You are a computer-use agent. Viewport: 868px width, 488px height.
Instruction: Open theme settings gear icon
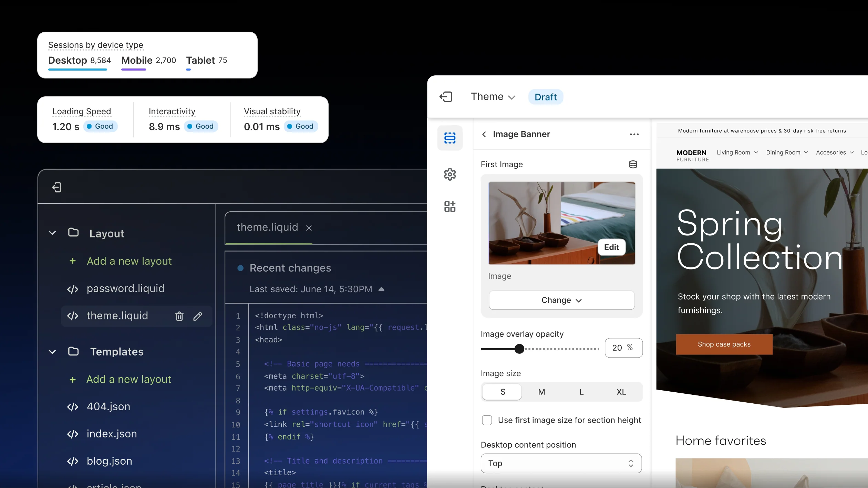(450, 174)
